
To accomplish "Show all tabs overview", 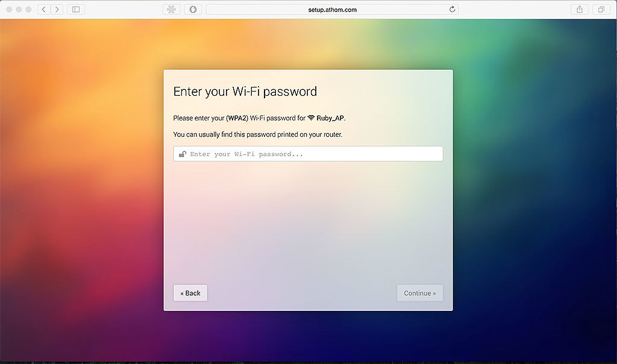I will [x=601, y=10].
